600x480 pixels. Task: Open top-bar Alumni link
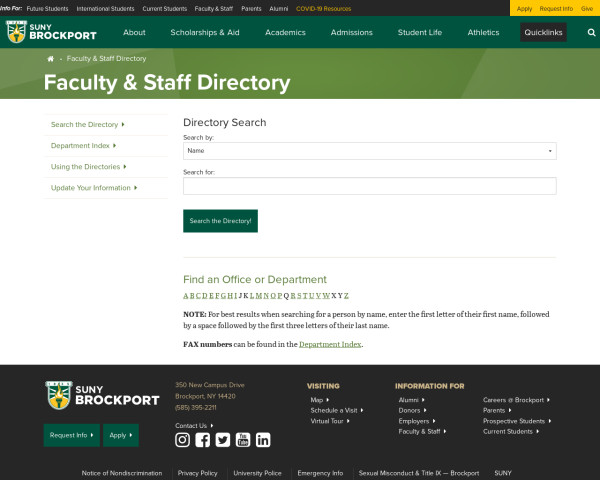[x=279, y=8]
